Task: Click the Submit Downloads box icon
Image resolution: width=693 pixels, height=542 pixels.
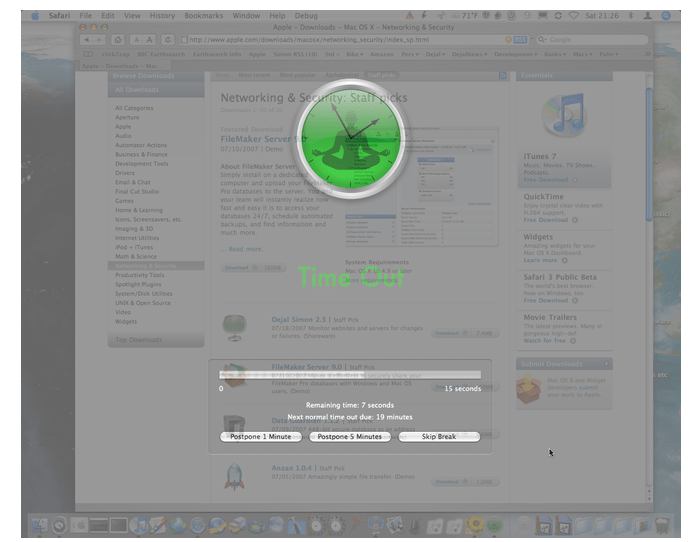Action: point(529,389)
